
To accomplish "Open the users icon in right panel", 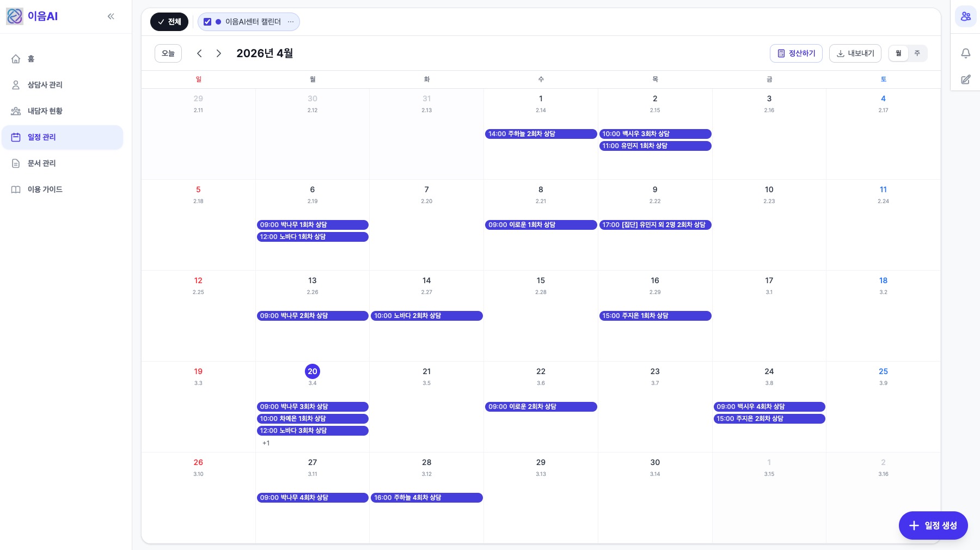I will [965, 16].
